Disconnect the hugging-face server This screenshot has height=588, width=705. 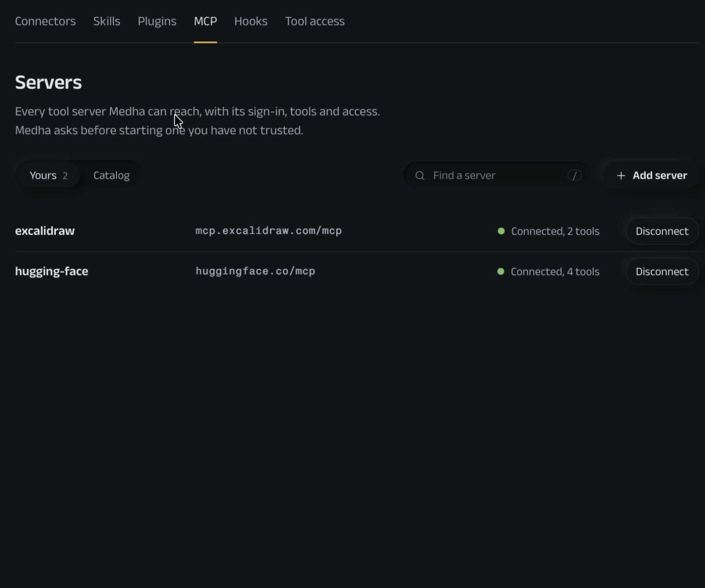click(x=662, y=272)
